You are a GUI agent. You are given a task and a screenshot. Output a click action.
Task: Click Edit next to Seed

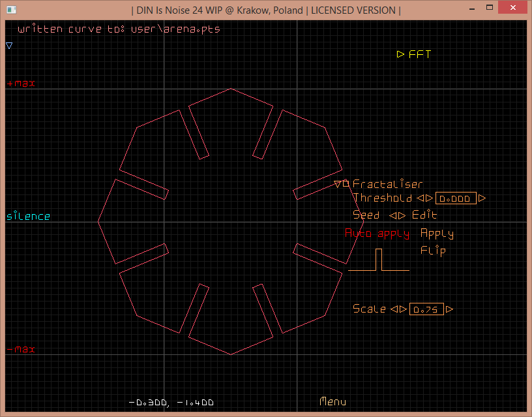coord(424,215)
